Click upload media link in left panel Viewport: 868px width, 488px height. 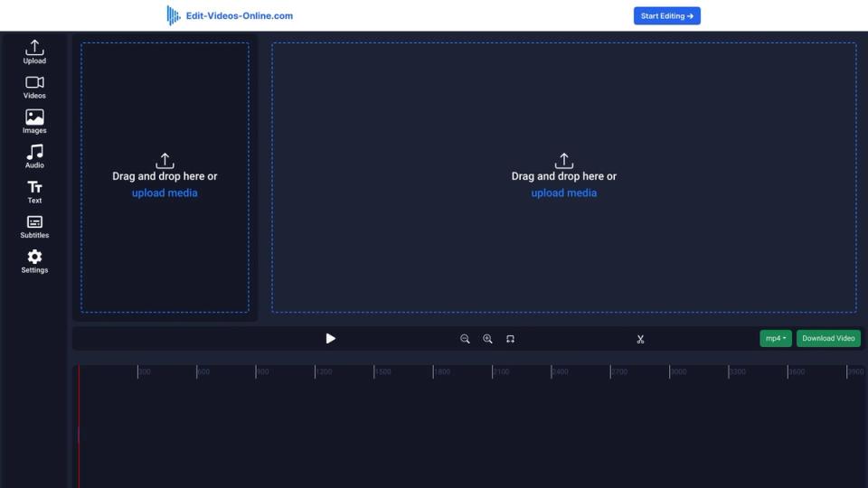[x=165, y=192]
